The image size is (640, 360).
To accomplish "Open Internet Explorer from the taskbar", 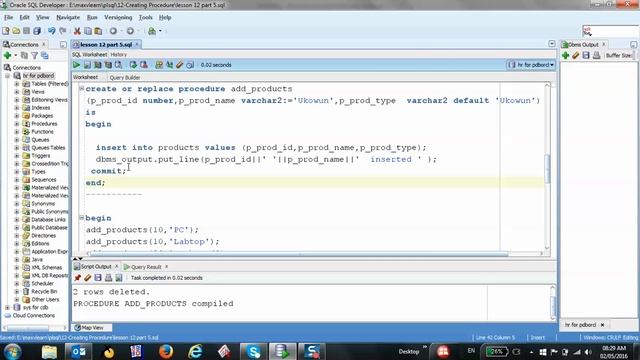I will point(195,351).
